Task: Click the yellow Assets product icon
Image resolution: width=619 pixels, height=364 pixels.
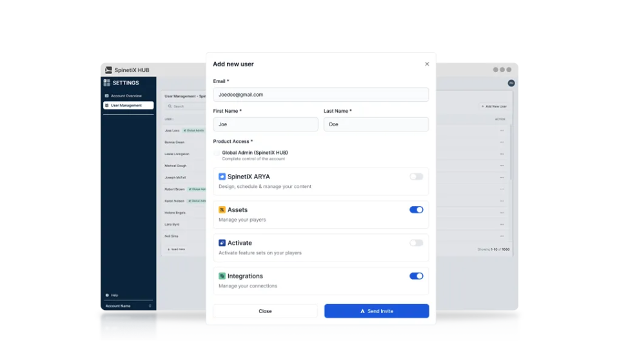Action: click(222, 210)
